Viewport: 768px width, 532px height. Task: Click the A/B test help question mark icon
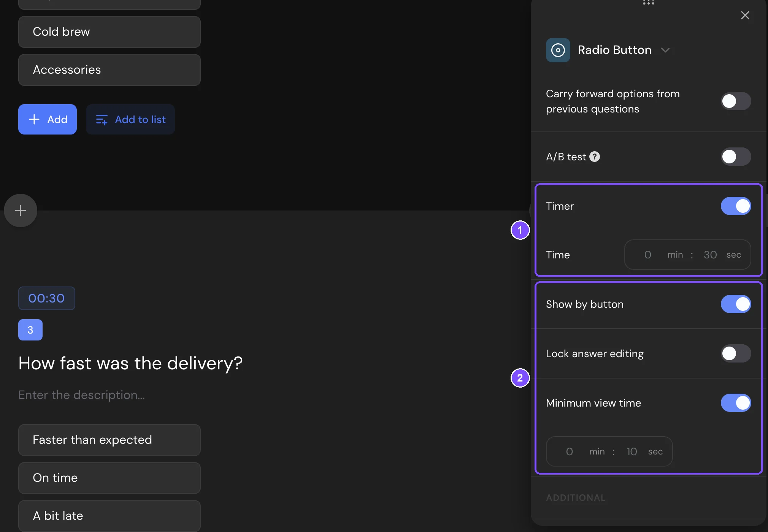(595, 157)
